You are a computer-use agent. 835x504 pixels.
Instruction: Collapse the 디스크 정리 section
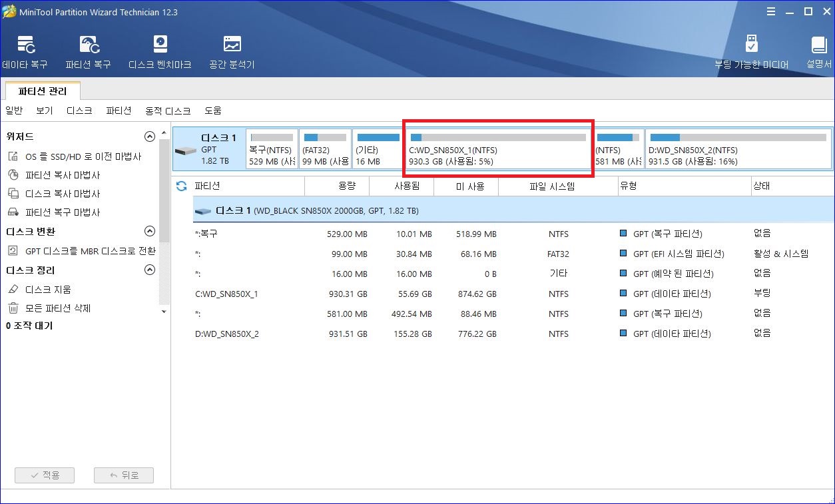[150, 270]
